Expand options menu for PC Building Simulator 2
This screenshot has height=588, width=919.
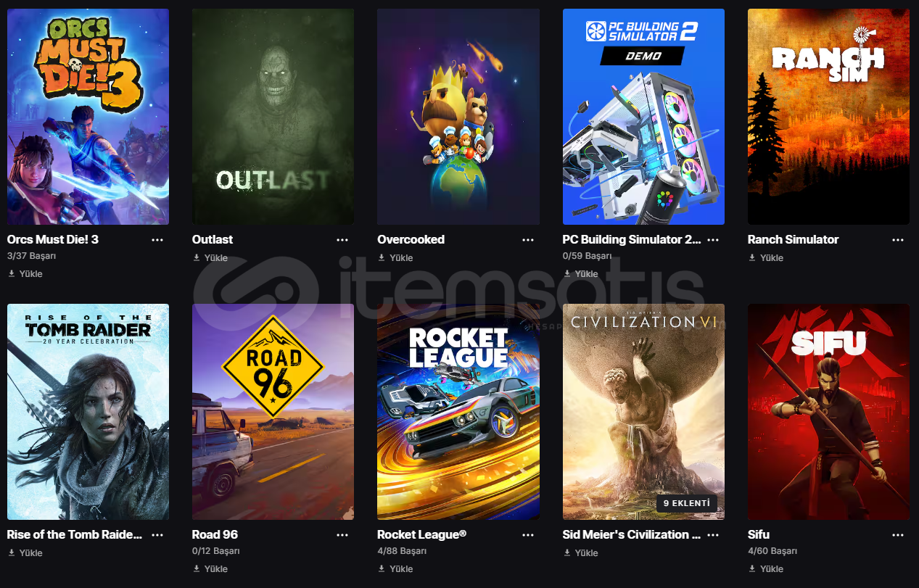(713, 240)
